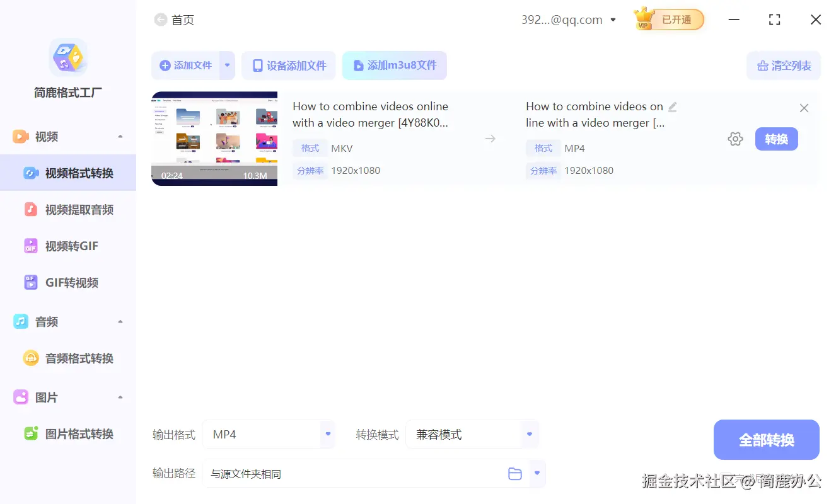Open conversion settings gear for the MKV file
This screenshot has width=836, height=504.
(x=735, y=139)
